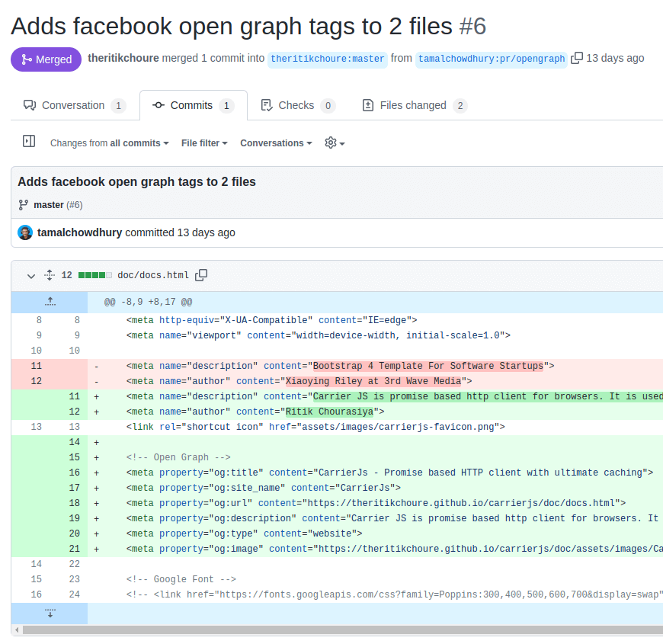Screen dimensions: 663x644
Task: Click removed line number 11
Action: tap(37, 366)
